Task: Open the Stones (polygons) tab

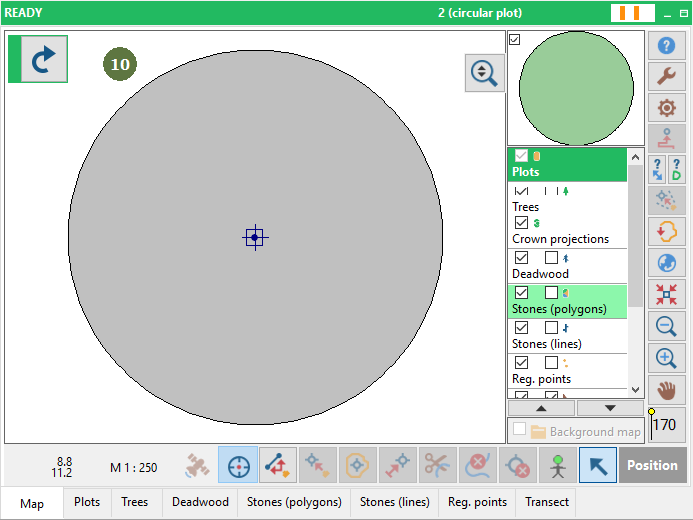Action: pyautogui.click(x=294, y=502)
